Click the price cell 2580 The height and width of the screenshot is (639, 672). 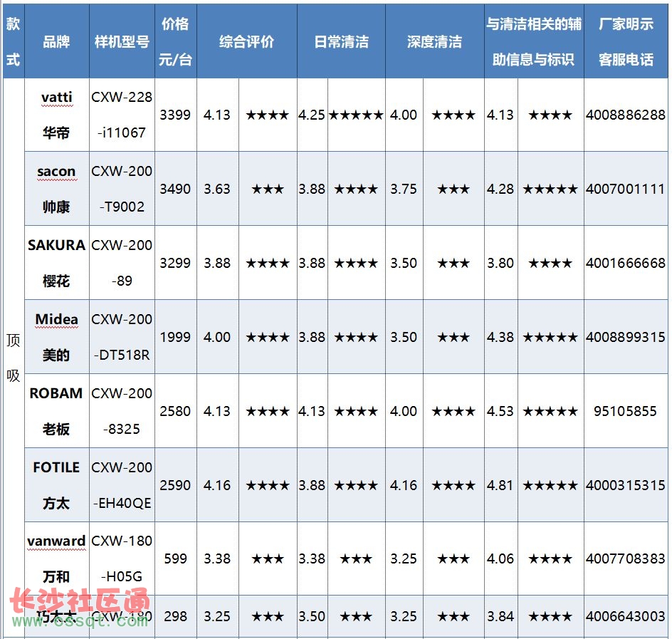click(175, 411)
